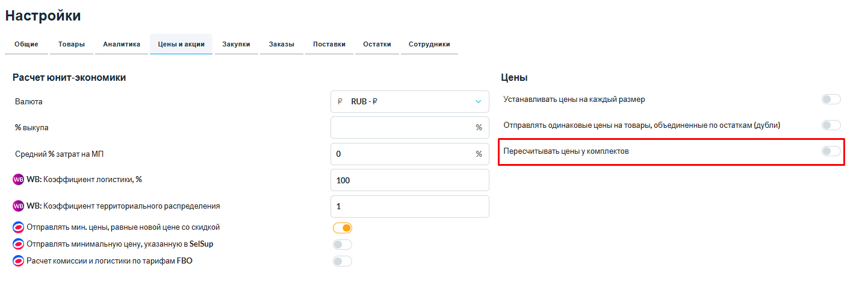Enable commission calculation by FBO tariffs
This screenshot has height=281, width=868.
tap(343, 261)
